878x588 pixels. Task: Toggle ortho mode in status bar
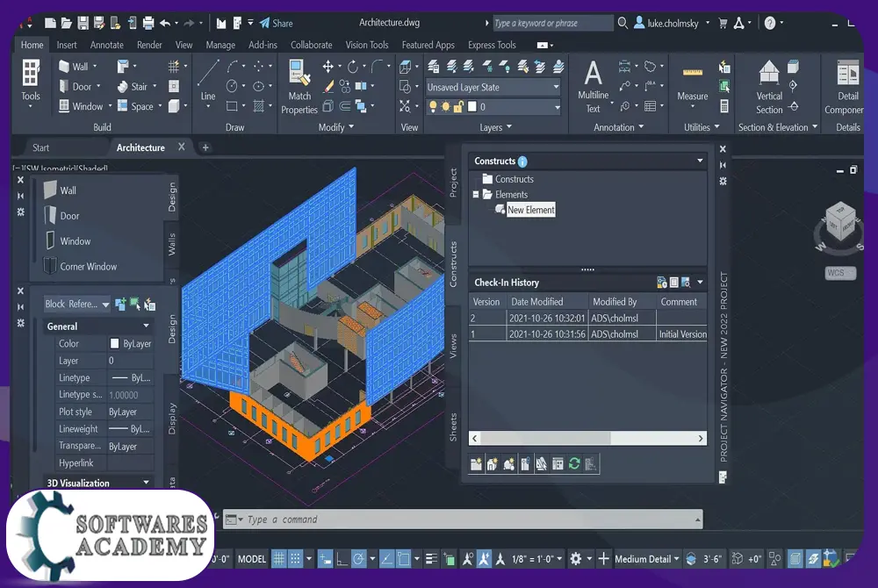(342, 558)
